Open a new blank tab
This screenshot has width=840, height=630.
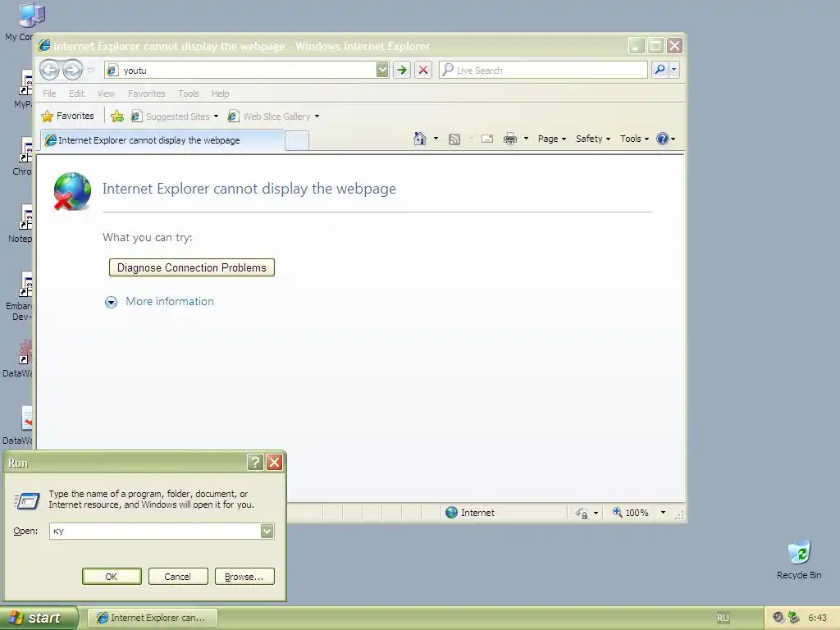click(x=297, y=141)
